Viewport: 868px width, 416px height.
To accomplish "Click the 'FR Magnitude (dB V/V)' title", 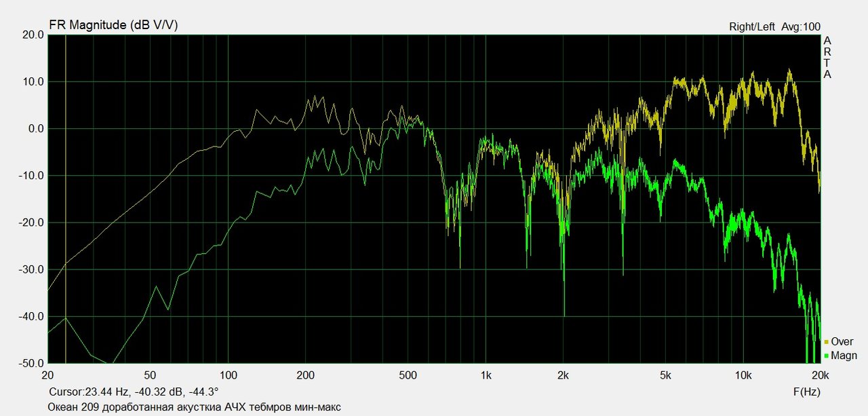I will click(x=113, y=25).
